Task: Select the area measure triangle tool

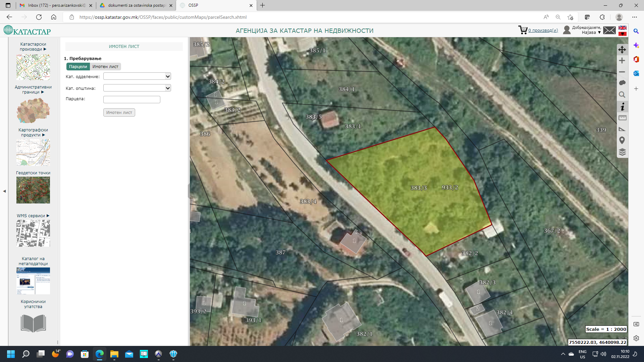Action: coord(622,129)
